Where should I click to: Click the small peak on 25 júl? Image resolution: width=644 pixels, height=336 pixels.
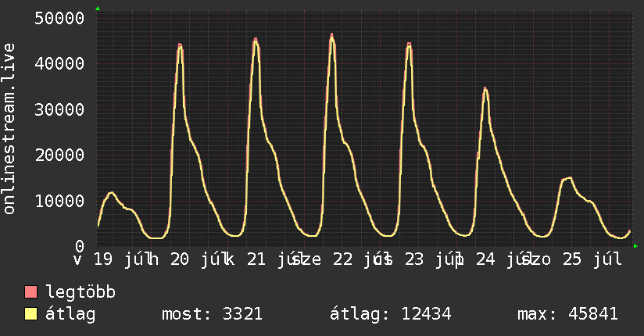pos(568,178)
